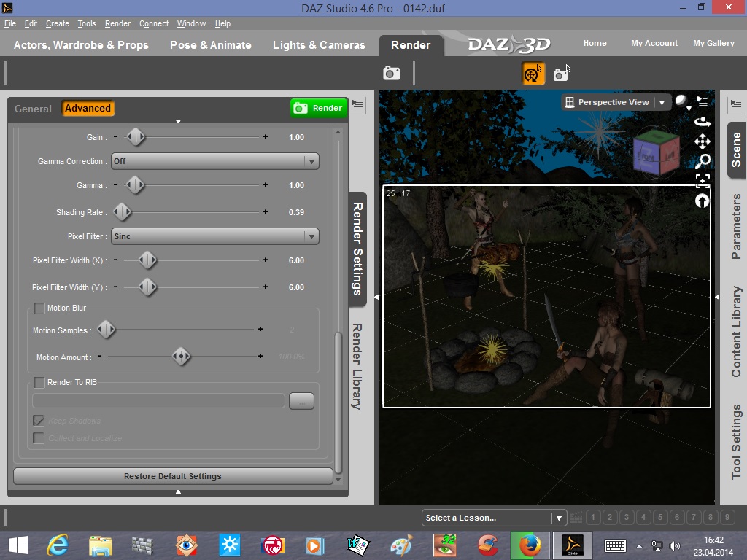Click the volume speaker tray icon
The image size is (747, 560).
pyautogui.click(x=674, y=545)
